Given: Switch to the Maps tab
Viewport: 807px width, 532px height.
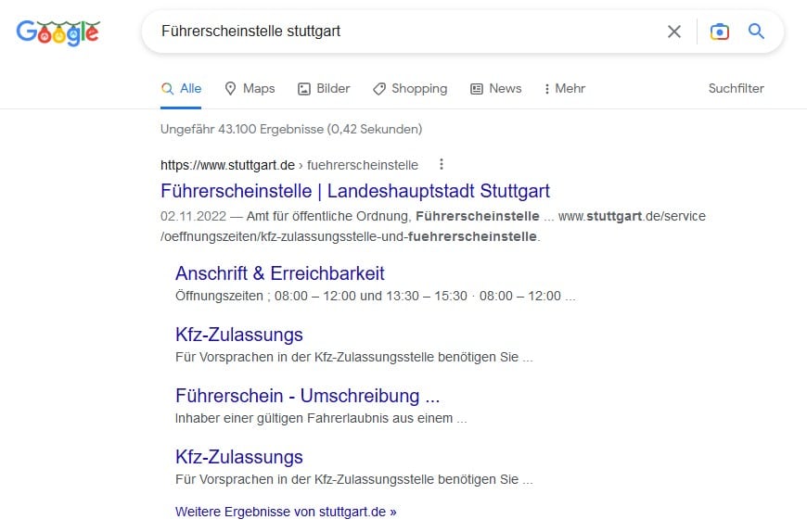Looking at the screenshot, I should (250, 89).
